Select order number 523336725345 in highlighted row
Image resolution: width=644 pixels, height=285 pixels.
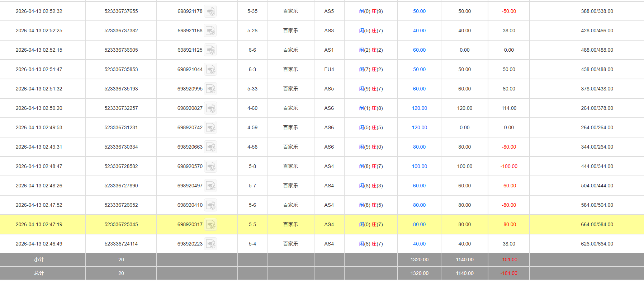pyautogui.click(x=121, y=225)
